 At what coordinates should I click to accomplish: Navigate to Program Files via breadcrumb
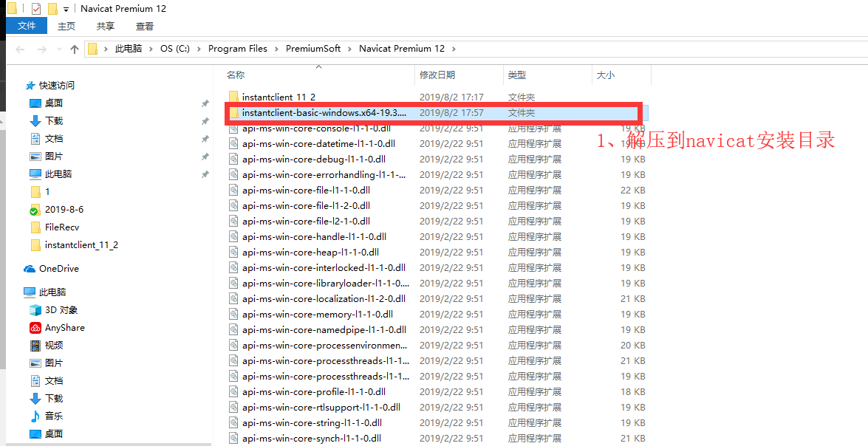(239, 48)
